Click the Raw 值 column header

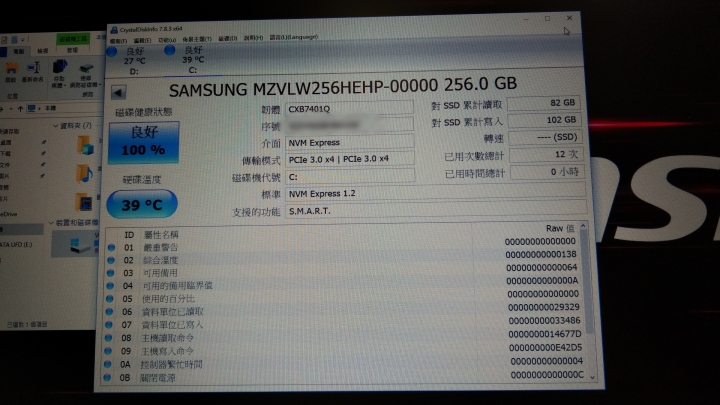[x=560, y=228]
